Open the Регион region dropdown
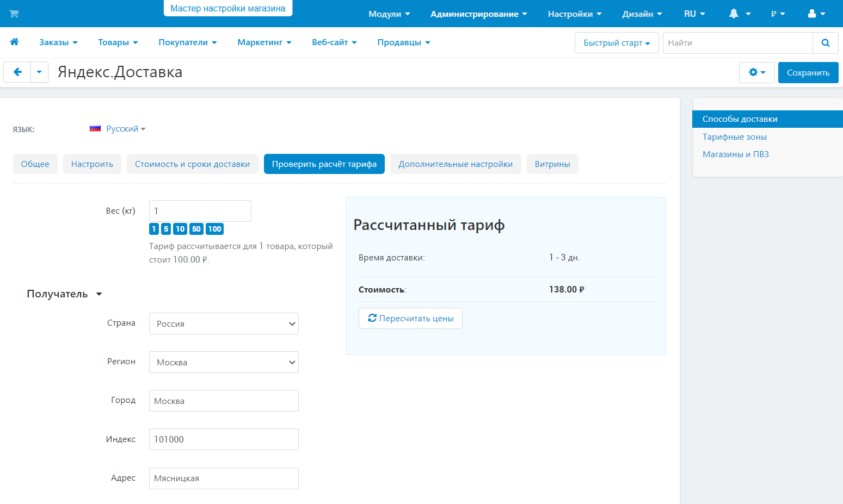Image resolution: width=843 pixels, height=504 pixels. pyautogui.click(x=224, y=362)
